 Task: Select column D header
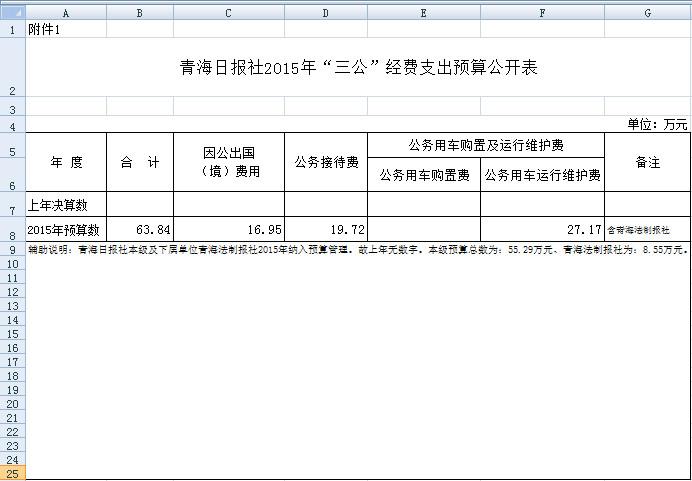point(326,13)
